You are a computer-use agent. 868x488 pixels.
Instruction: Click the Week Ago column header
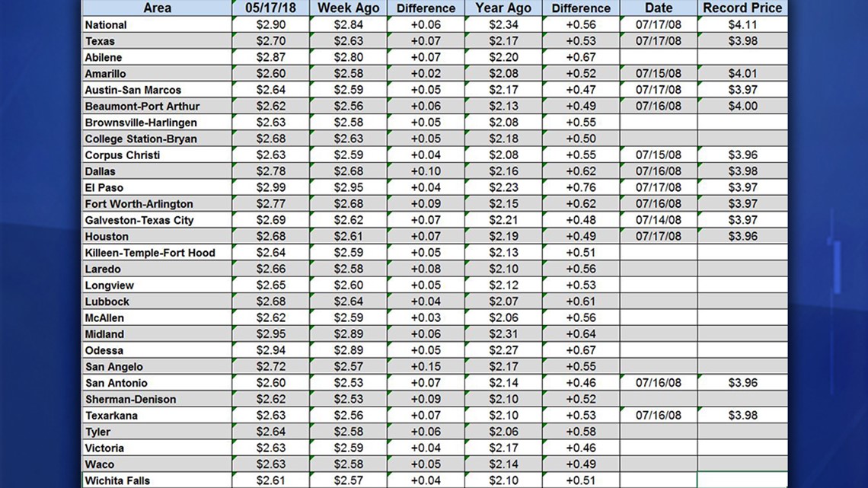[x=348, y=8]
